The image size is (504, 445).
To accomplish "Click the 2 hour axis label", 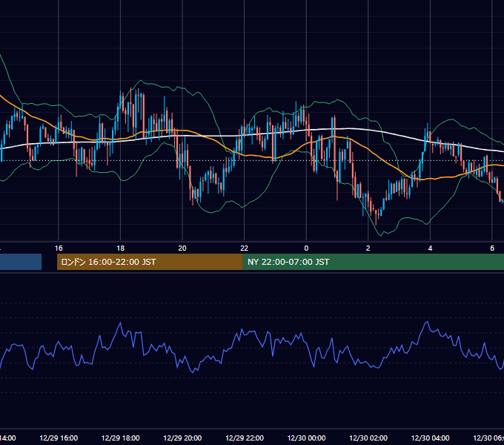I will click(368, 248).
